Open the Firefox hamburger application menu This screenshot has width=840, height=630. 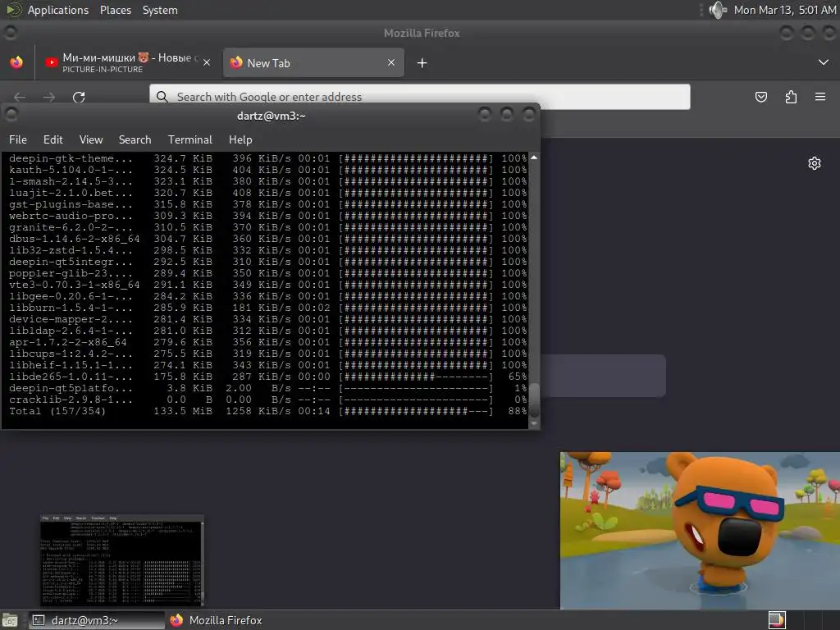(820, 97)
